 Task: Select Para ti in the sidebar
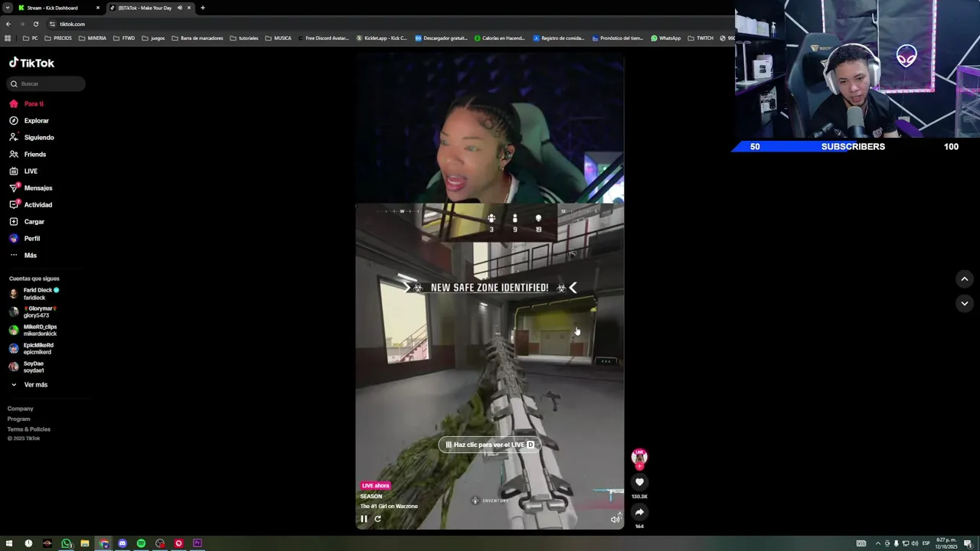click(x=27, y=104)
